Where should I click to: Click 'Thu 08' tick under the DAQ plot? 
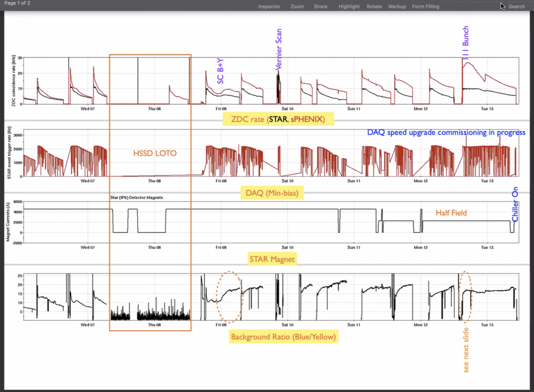tap(154, 181)
